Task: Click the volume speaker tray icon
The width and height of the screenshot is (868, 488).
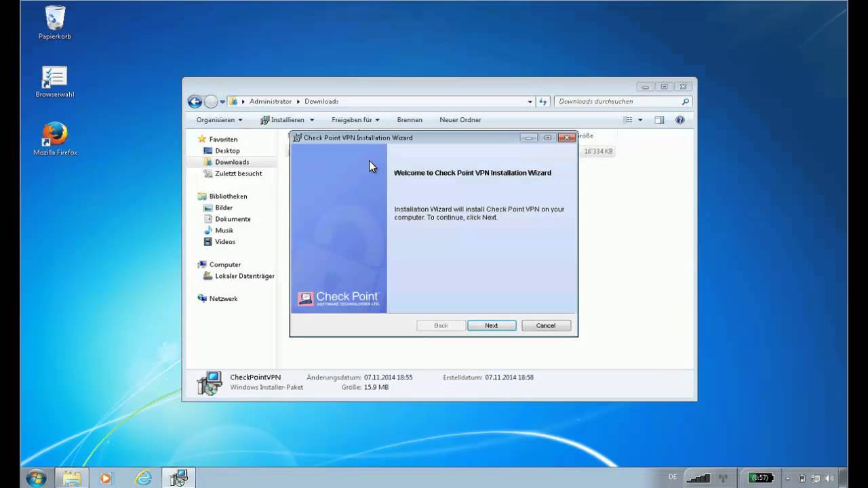Action: (x=831, y=478)
